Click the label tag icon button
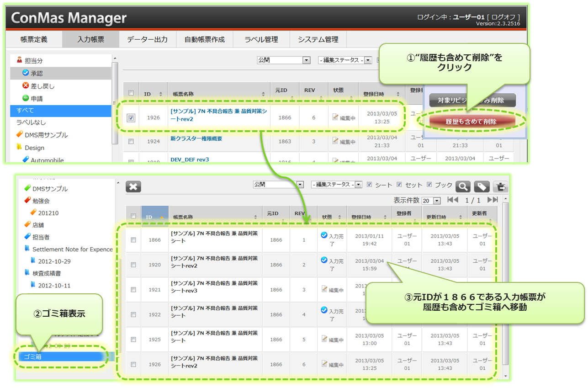 [x=482, y=186]
